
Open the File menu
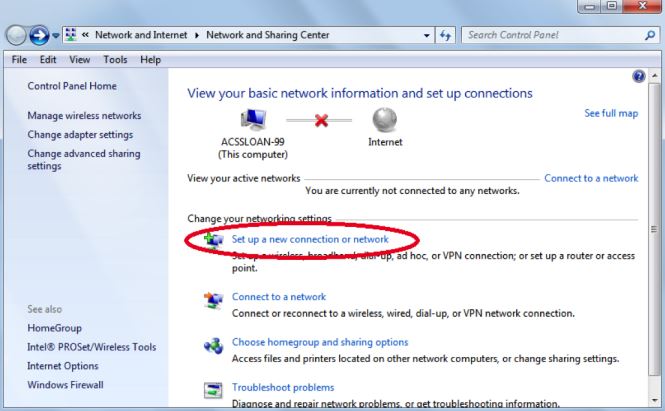tap(18, 60)
